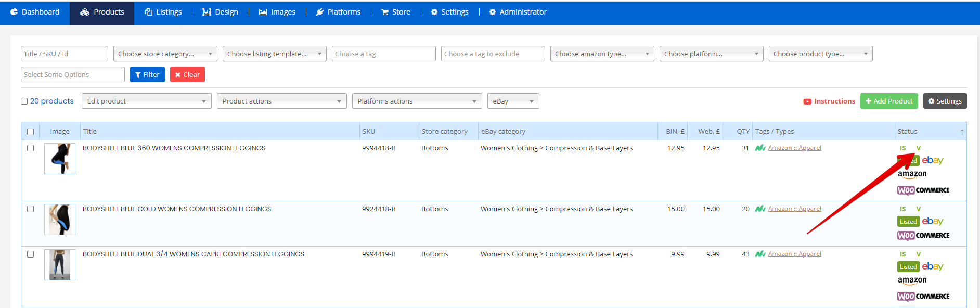Screen dimensions: 980x308
Task: Click the IS status indicator in second row
Action: click(x=903, y=209)
